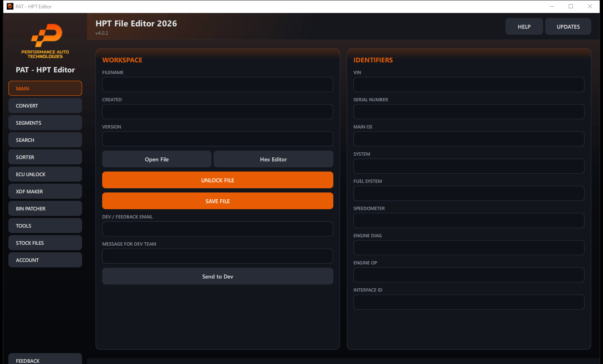Click the VIN input field
603x364 pixels.
[469, 85]
